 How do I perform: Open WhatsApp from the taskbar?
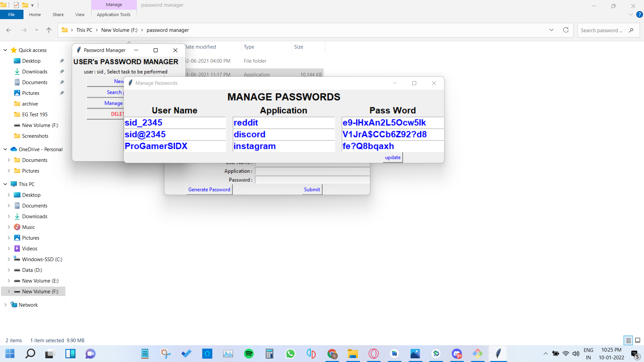point(290,354)
